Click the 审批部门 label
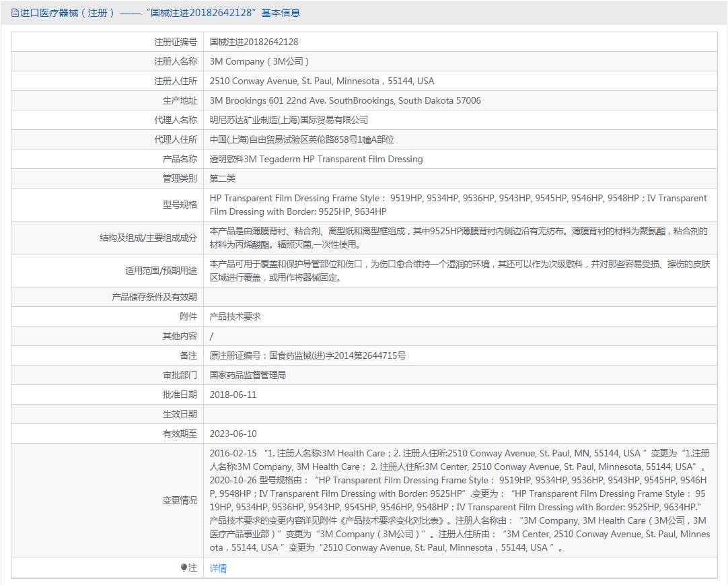728x585 pixels. 180,375
